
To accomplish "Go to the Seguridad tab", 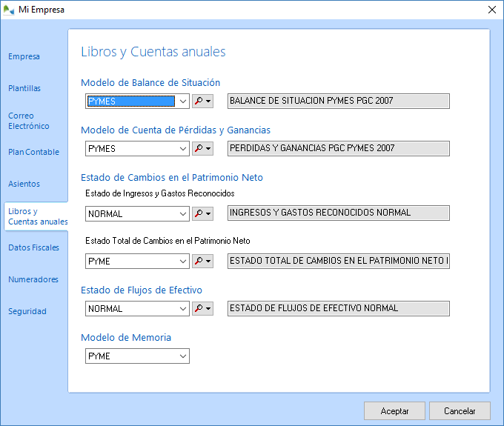I will pos(27,311).
